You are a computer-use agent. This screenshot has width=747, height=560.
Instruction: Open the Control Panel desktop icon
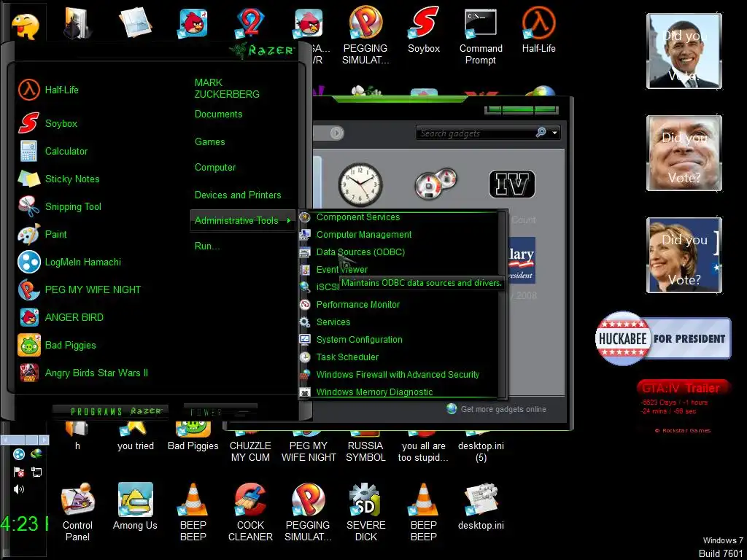coord(77,513)
